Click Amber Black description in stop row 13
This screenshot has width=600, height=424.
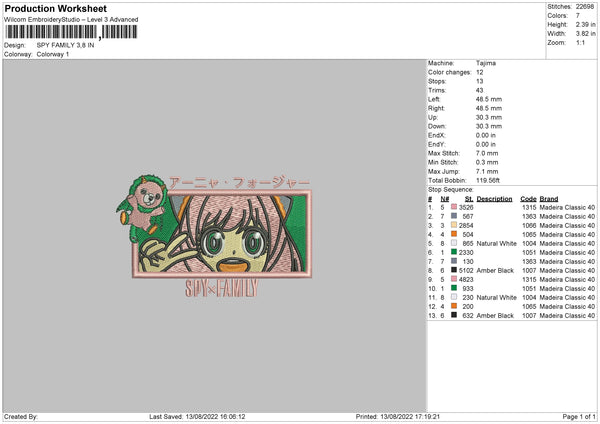coord(495,316)
